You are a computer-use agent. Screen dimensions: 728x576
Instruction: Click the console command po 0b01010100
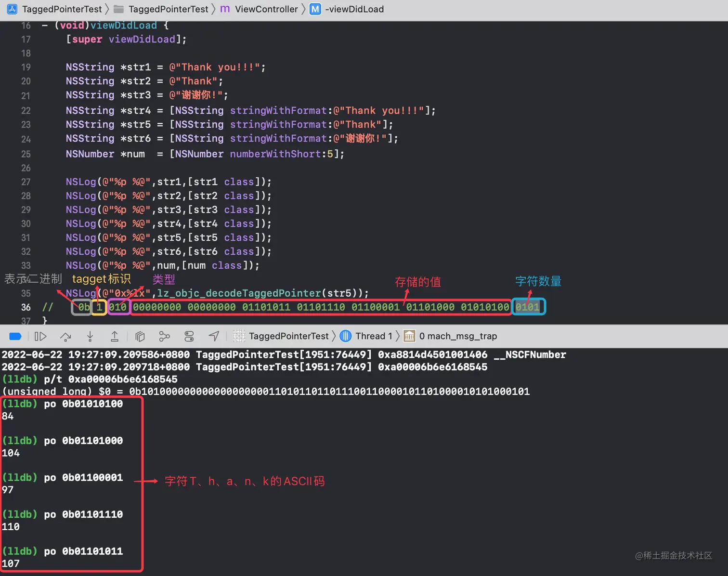(83, 404)
